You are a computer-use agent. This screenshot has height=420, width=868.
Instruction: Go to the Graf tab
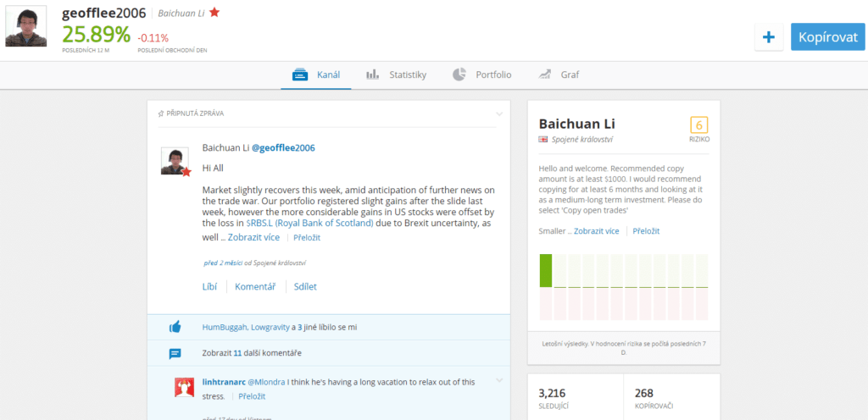pos(559,75)
